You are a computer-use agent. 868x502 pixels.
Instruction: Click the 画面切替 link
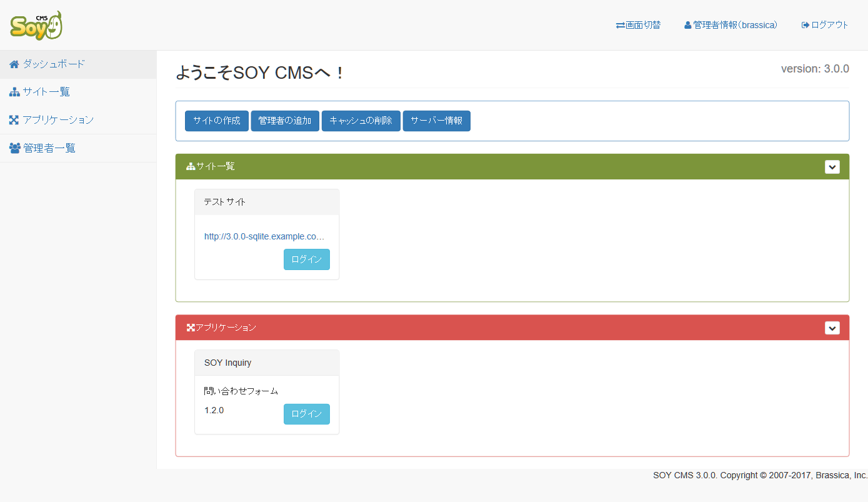coord(638,26)
